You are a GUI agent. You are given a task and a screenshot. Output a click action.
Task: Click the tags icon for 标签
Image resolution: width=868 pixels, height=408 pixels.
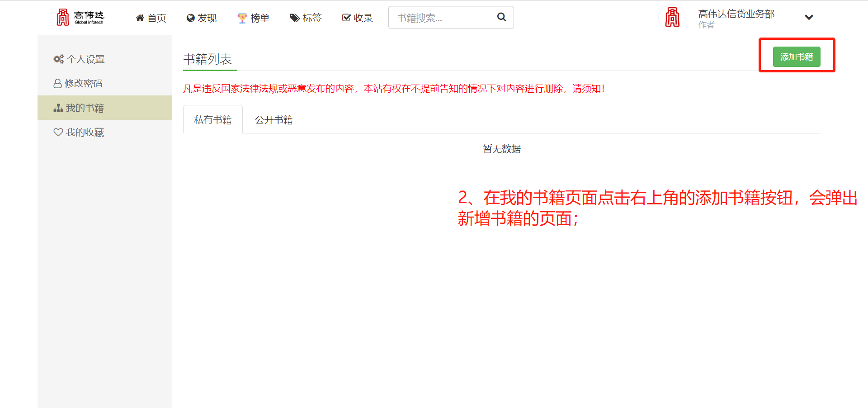click(295, 18)
